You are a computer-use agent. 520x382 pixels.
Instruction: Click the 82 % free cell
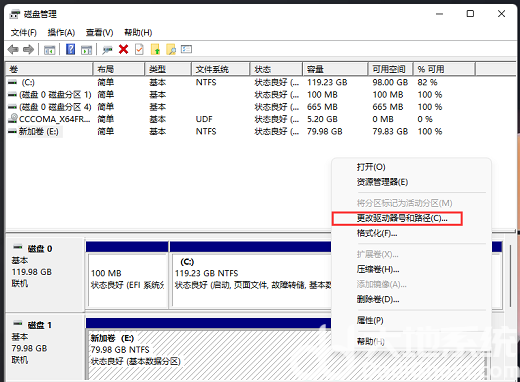coord(427,82)
